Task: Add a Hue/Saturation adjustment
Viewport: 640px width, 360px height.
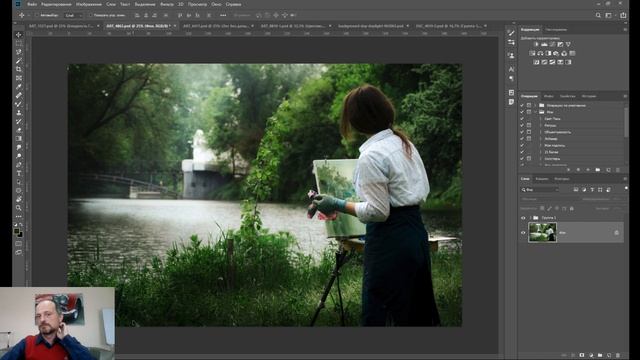Action: (532, 53)
